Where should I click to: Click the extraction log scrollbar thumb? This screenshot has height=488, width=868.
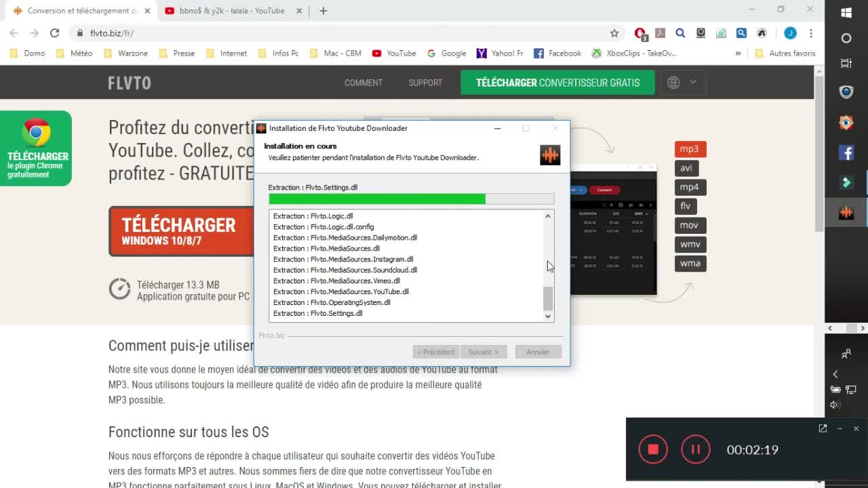pyautogui.click(x=548, y=298)
